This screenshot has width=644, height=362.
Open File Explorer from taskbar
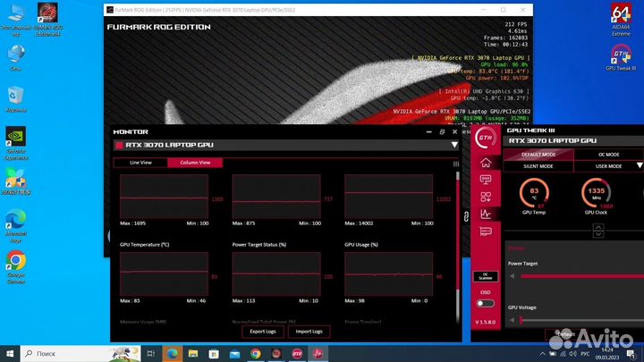(x=193, y=353)
